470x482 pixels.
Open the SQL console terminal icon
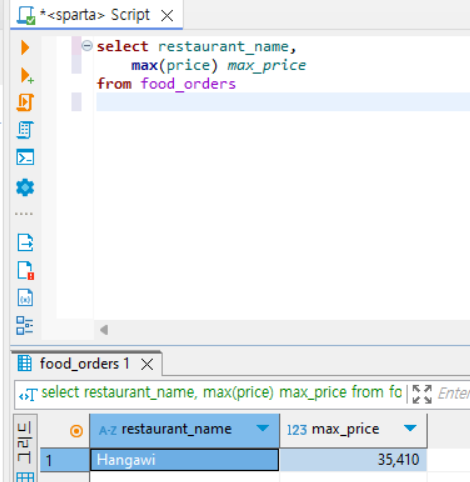point(25,157)
